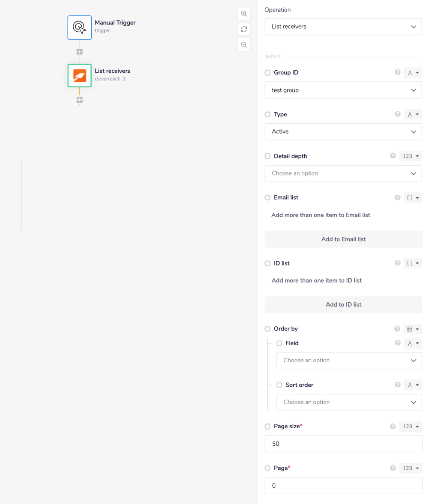Click the CleverReach icon on the List receivers node

point(79,75)
